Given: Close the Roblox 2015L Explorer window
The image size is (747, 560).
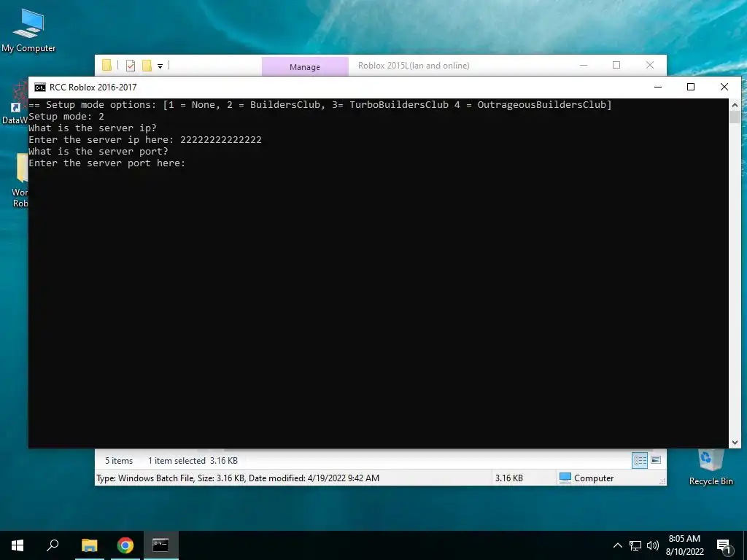Looking at the screenshot, I should 650,65.
